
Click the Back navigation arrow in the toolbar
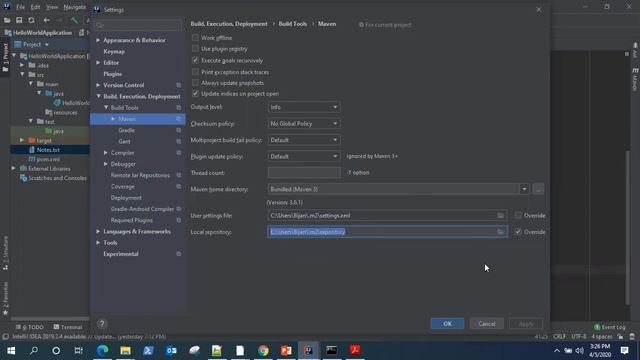pyautogui.click(x=47, y=20)
